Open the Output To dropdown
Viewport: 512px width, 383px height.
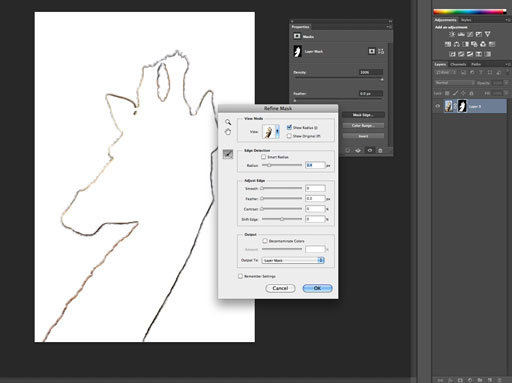[x=293, y=260]
